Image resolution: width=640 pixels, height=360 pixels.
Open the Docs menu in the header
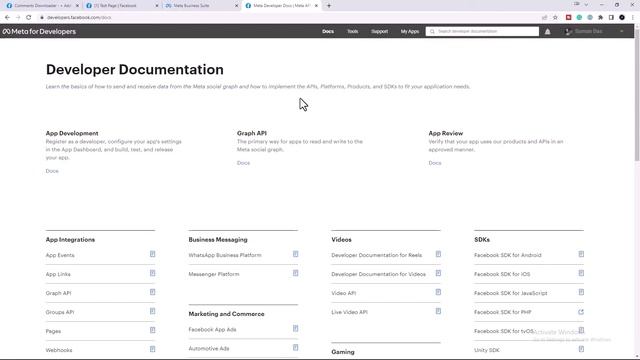click(x=328, y=31)
